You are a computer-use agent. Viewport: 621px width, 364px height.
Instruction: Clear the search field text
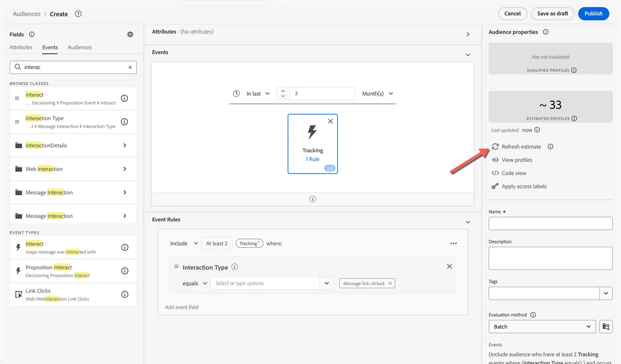coord(130,67)
